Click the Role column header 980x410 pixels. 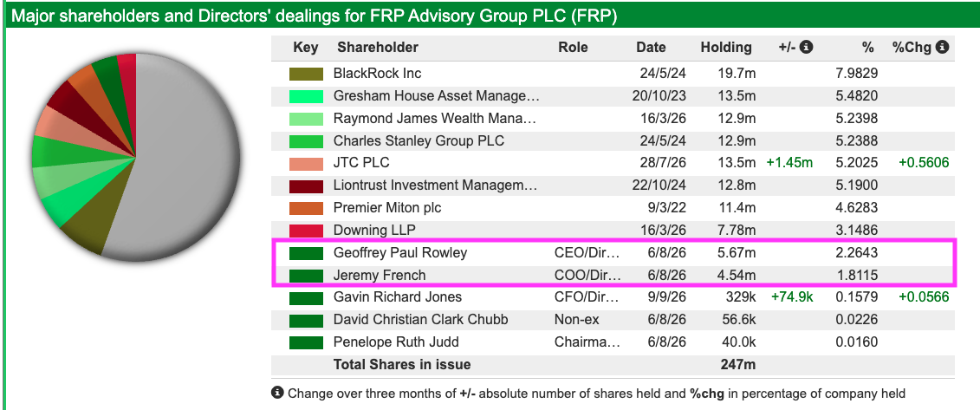(x=573, y=48)
